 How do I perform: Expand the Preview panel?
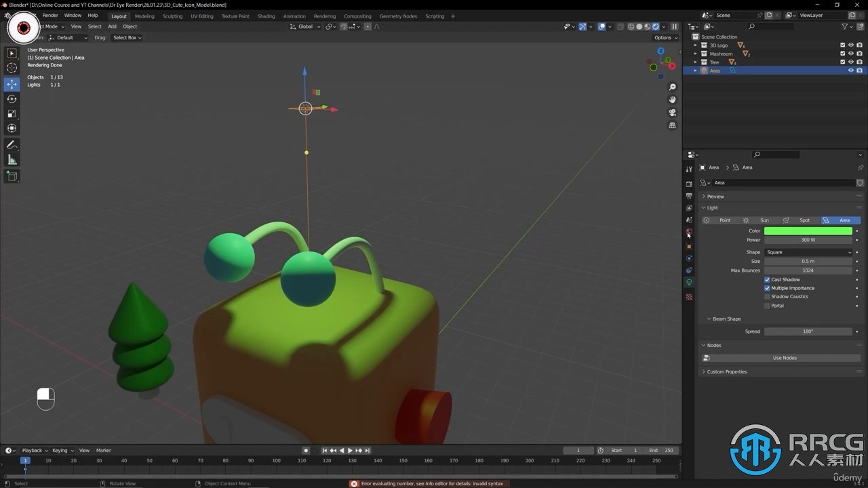click(x=715, y=197)
